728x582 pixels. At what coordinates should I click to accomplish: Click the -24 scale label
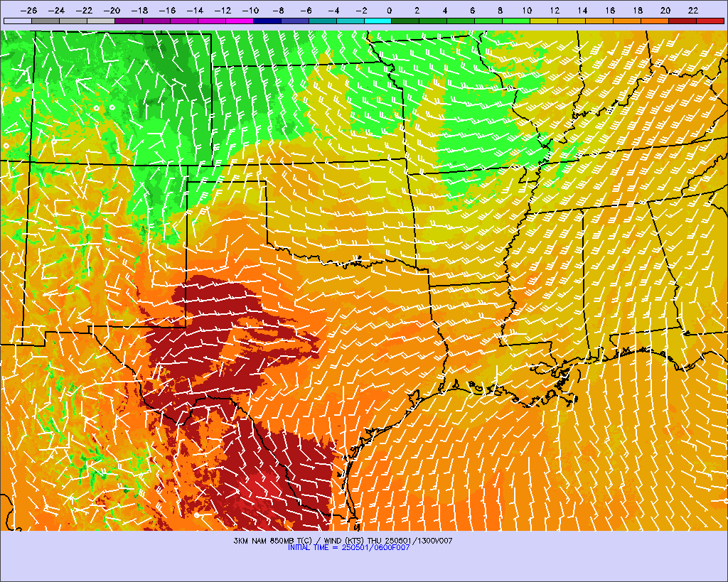(x=56, y=10)
